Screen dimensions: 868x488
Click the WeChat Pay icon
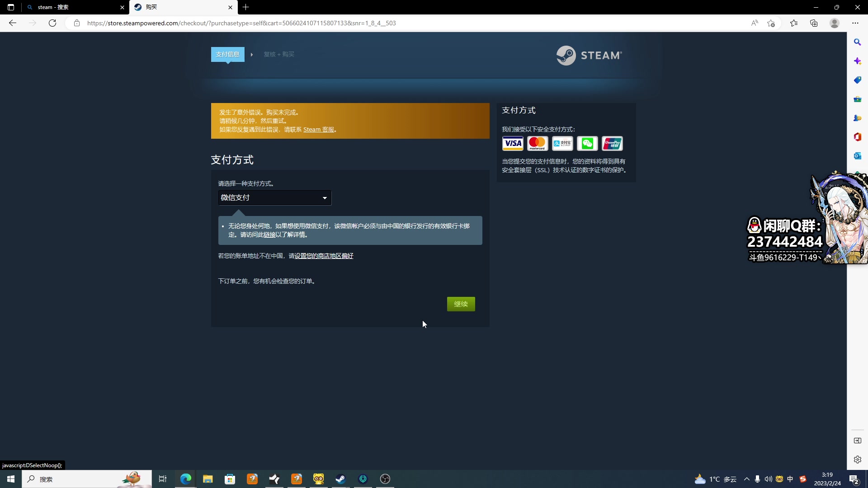tap(587, 144)
